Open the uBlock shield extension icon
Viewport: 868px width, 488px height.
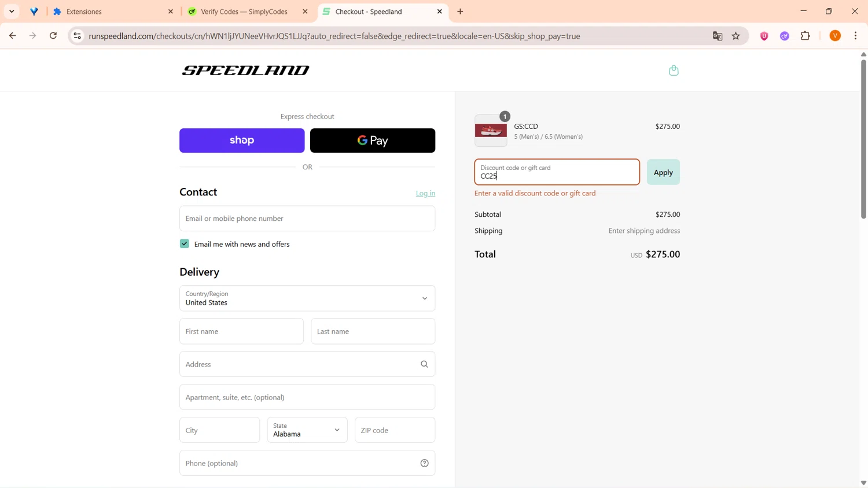click(x=764, y=36)
